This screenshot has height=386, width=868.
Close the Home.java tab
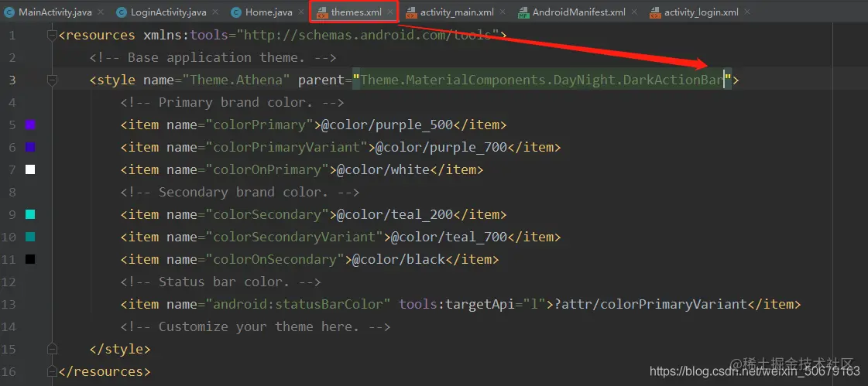click(300, 12)
